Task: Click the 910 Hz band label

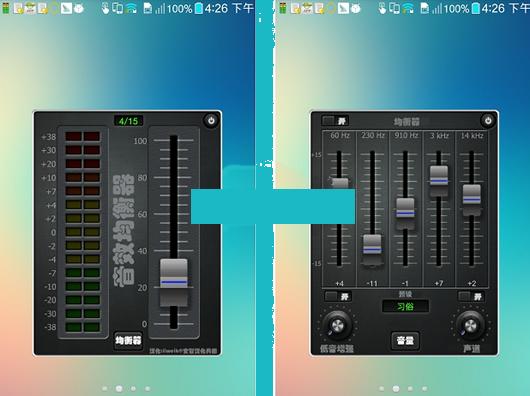Action: tap(406, 136)
